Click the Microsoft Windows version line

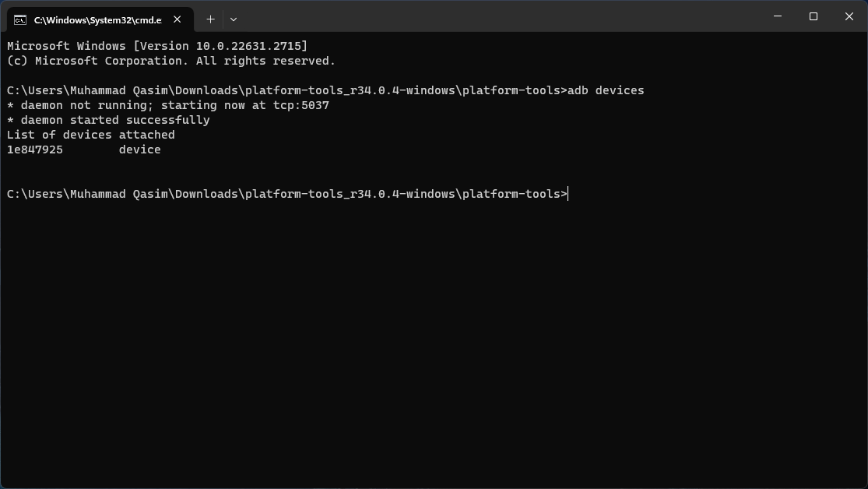click(x=156, y=46)
